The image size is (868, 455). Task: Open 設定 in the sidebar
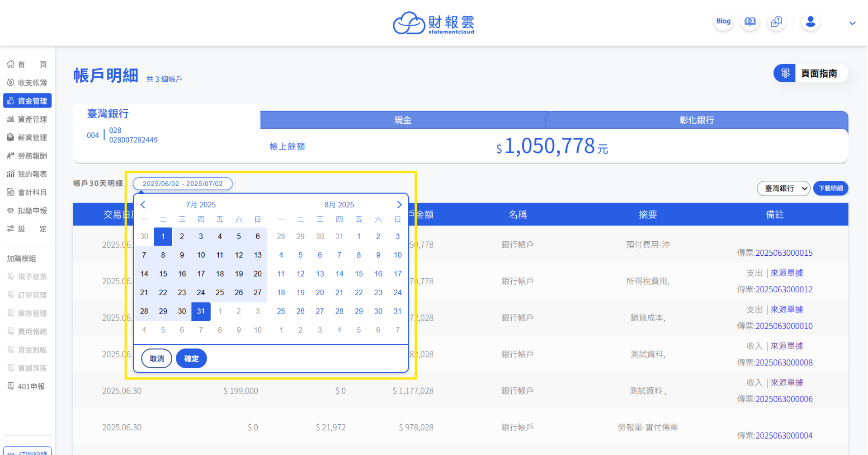point(27,229)
